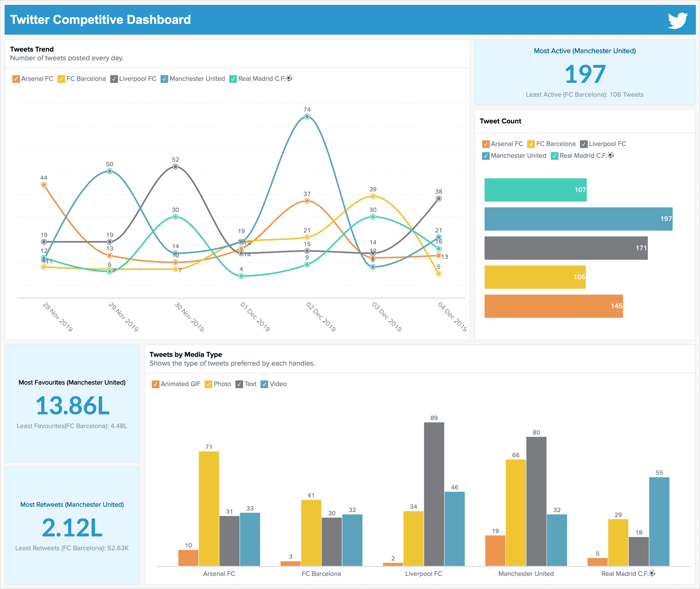The height and width of the screenshot is (589, 700).
Task: Click the Arsenal FC 145 tweet count bar
Action: (x=553, y=306)
